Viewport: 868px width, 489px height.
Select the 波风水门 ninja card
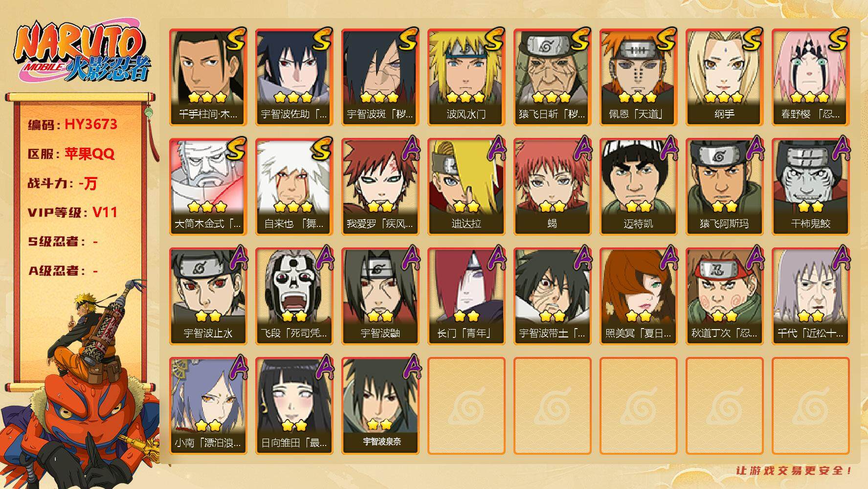click(466, 77)
